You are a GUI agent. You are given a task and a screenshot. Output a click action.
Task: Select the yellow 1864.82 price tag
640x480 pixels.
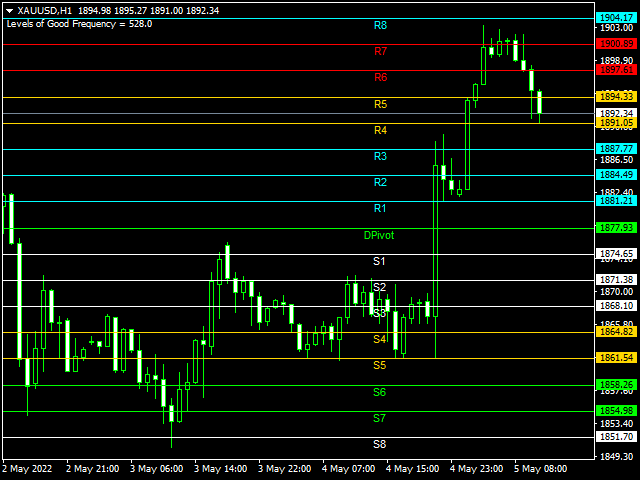tap(616, 332)
